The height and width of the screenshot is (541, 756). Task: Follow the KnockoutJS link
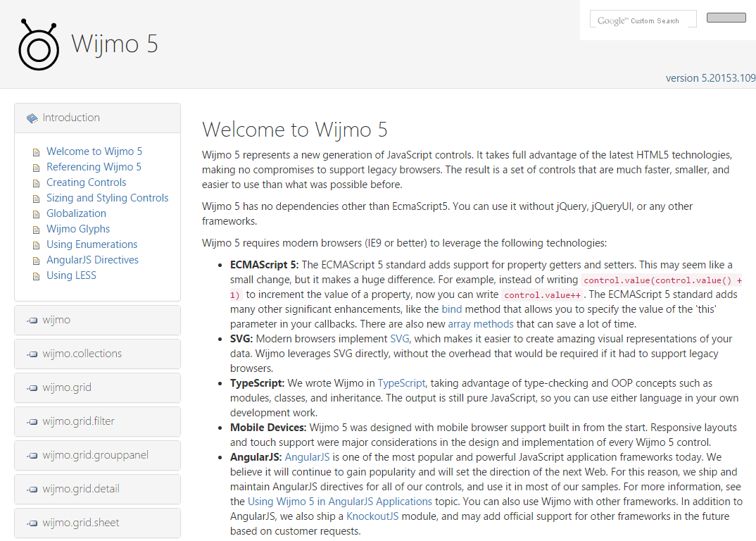372,516
